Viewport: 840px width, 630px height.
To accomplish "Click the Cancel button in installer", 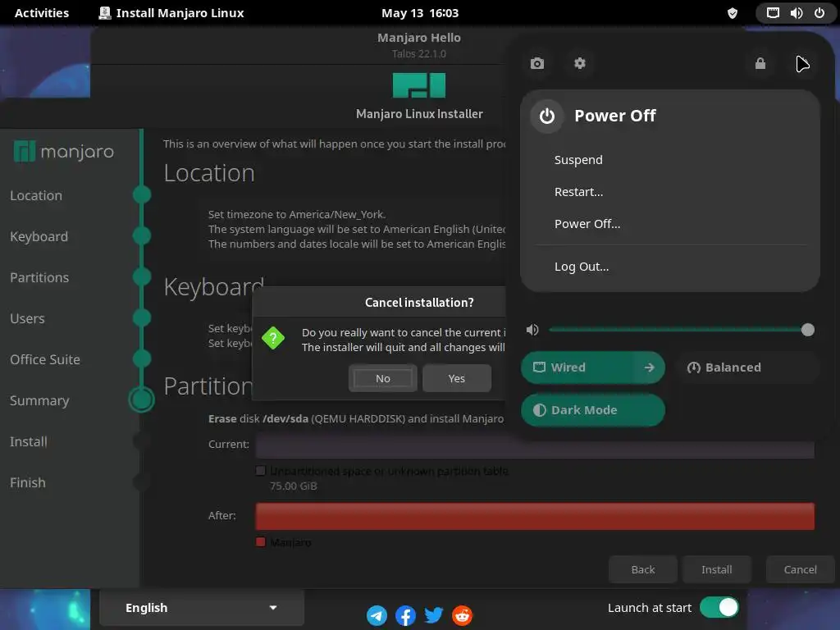I will click(x=801, y=569).
